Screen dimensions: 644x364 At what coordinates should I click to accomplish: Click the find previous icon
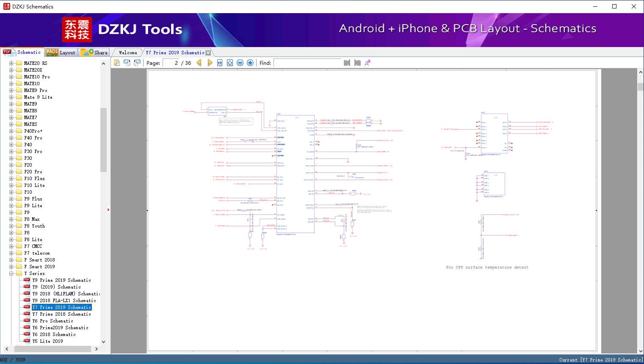click(347, 63)
